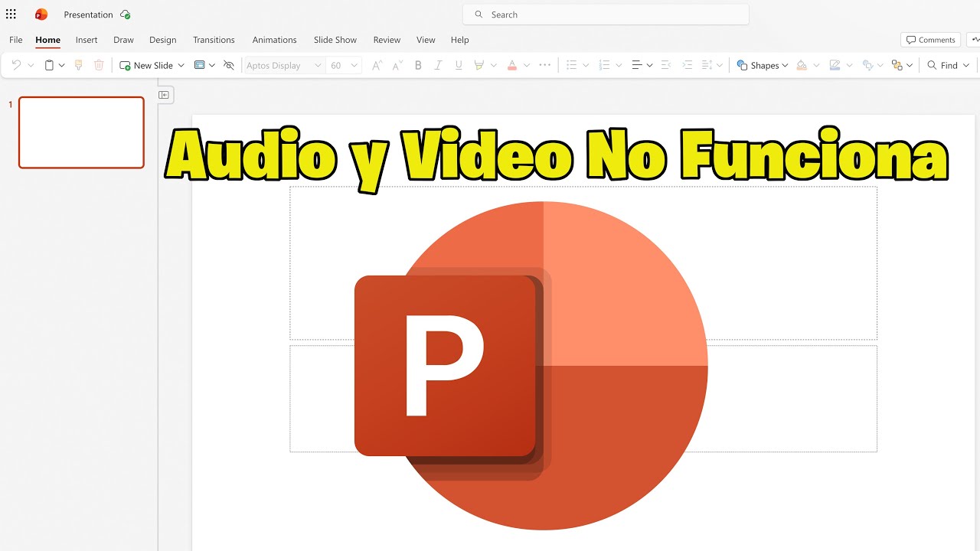Open more font options ellipsis
The width and height of the screenshot is (980, 551).
(x=545, y=65)
